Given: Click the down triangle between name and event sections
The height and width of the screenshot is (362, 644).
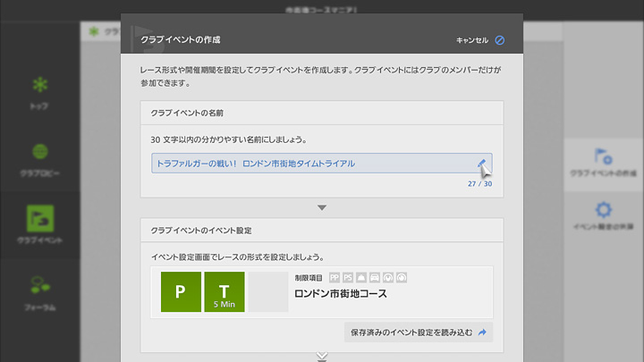Looking at the screenshot, I should (x=322, y=207).
